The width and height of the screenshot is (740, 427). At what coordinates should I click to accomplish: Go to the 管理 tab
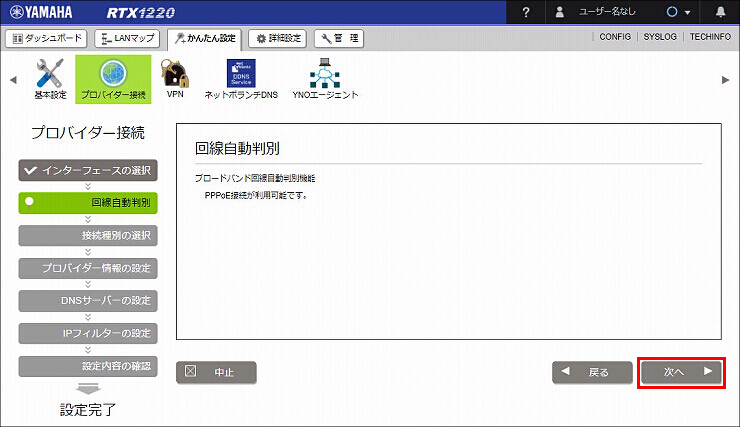[x=339, y=38]
